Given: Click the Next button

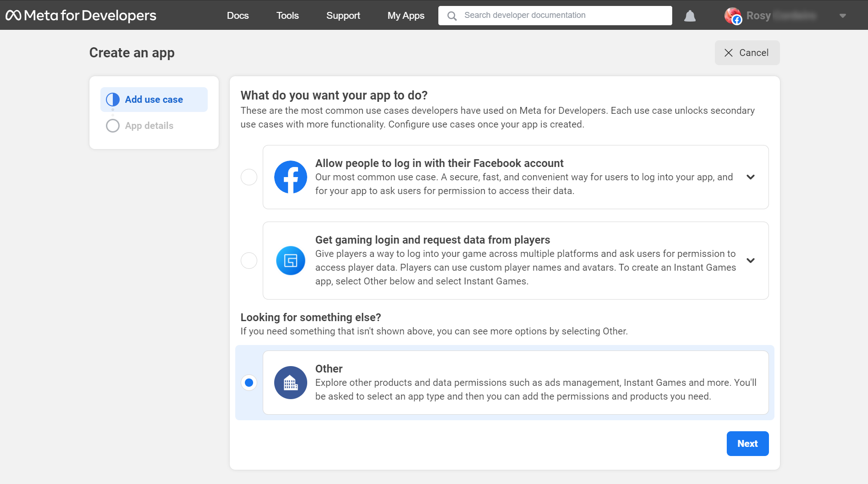Looking at the screenshot, I should [747, 443].
